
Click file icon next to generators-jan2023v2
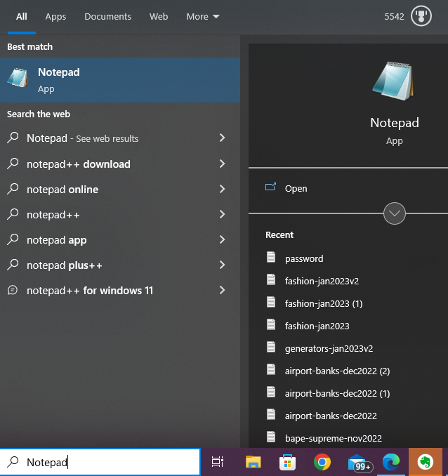pos(271,347)
